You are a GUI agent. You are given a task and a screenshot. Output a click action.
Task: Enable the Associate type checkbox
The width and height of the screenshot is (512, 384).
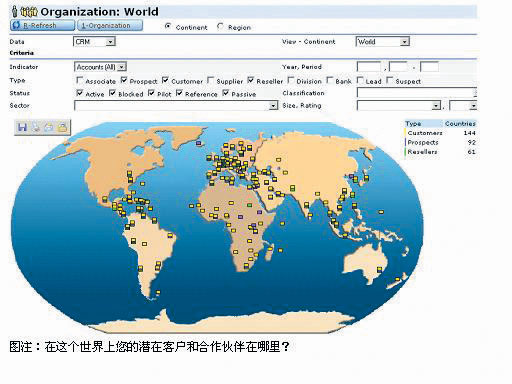click(80, 80)
